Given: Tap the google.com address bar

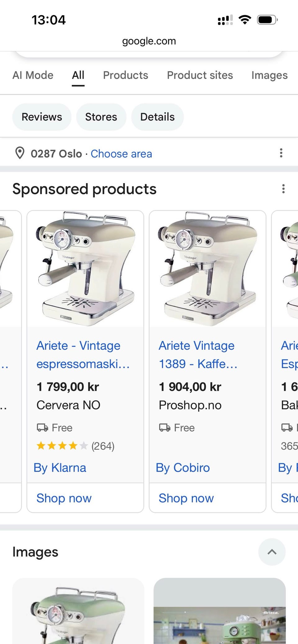Looking at the screenshot, I should [x=149, y=41].
